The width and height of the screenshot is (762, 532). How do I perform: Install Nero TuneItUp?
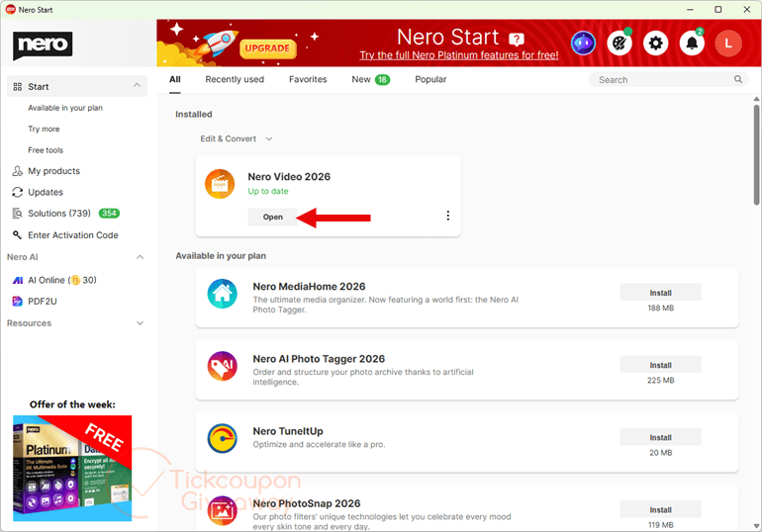(x=660, y=437)
